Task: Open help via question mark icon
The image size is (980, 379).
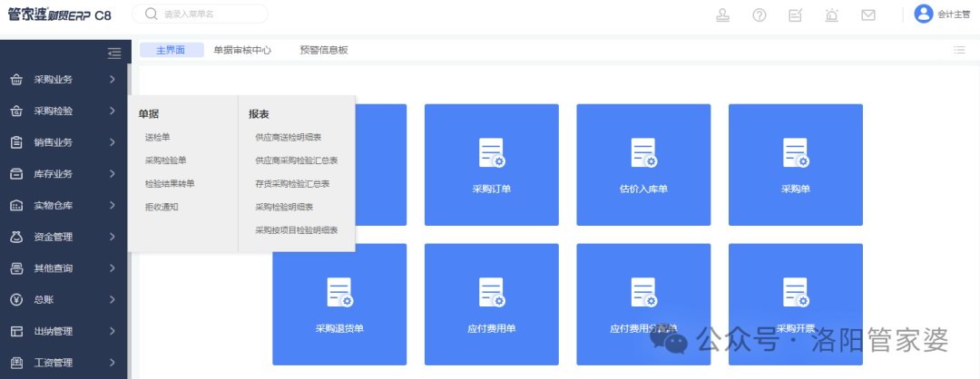Action: tap(759, 15)
